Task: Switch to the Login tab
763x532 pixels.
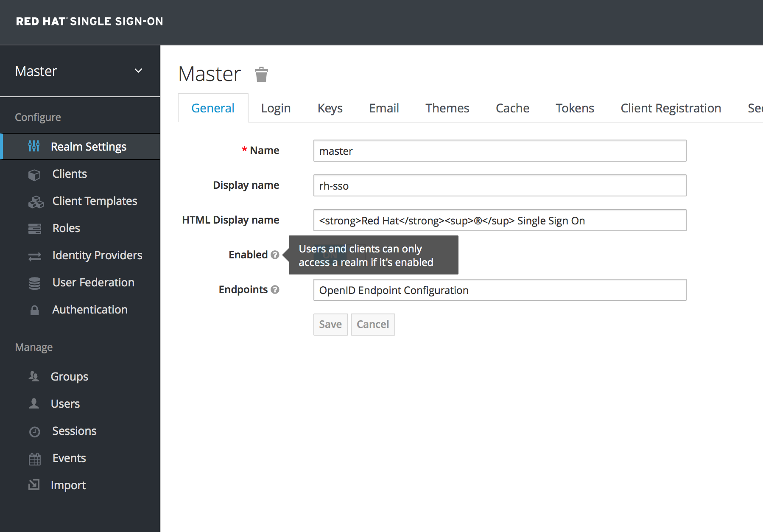Action: (x=276, y=108)
